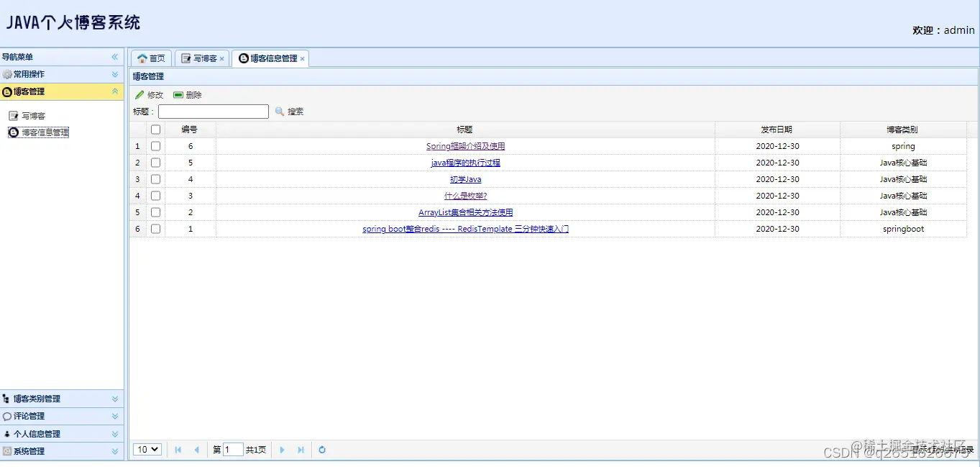Click the pencil edit icon
Image resolution: width=980 pixels, height=467 pixels.
point(139,95)
